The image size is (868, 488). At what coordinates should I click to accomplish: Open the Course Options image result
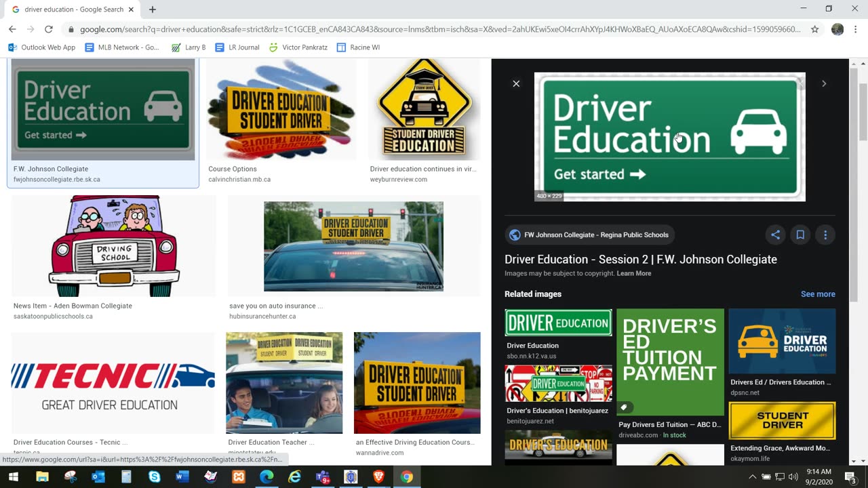(x=281, y=109)
